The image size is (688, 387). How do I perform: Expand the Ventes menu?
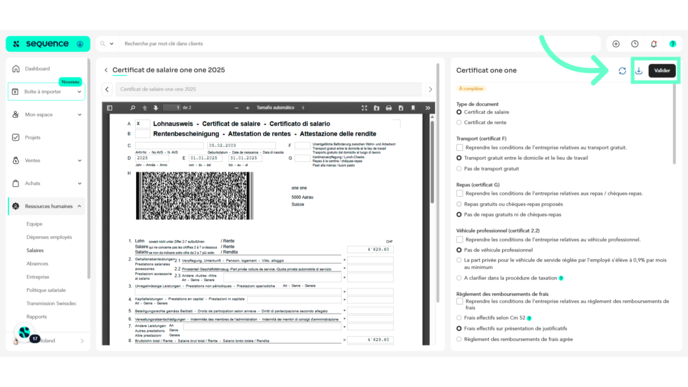pyautogui.click(x=79, y=160)
